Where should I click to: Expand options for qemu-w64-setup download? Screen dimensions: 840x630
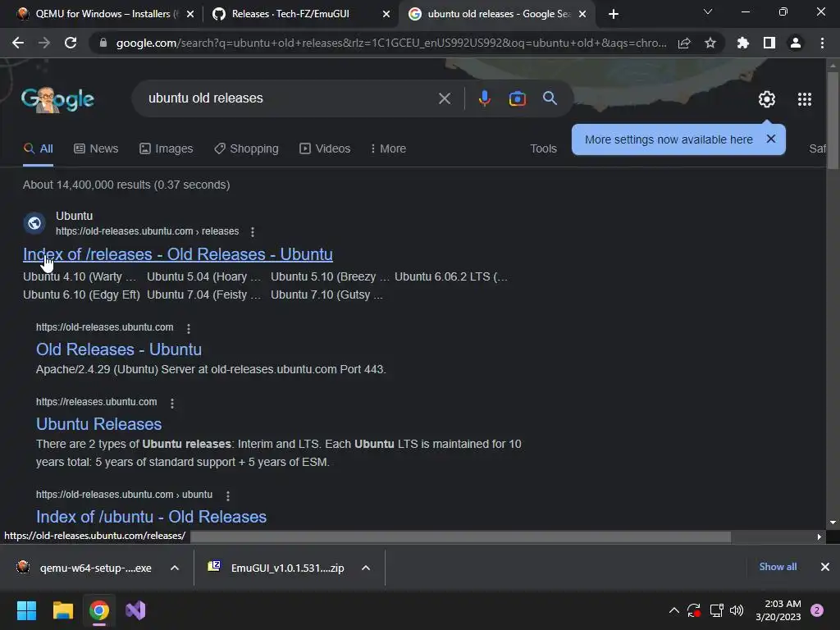point(175,568)
